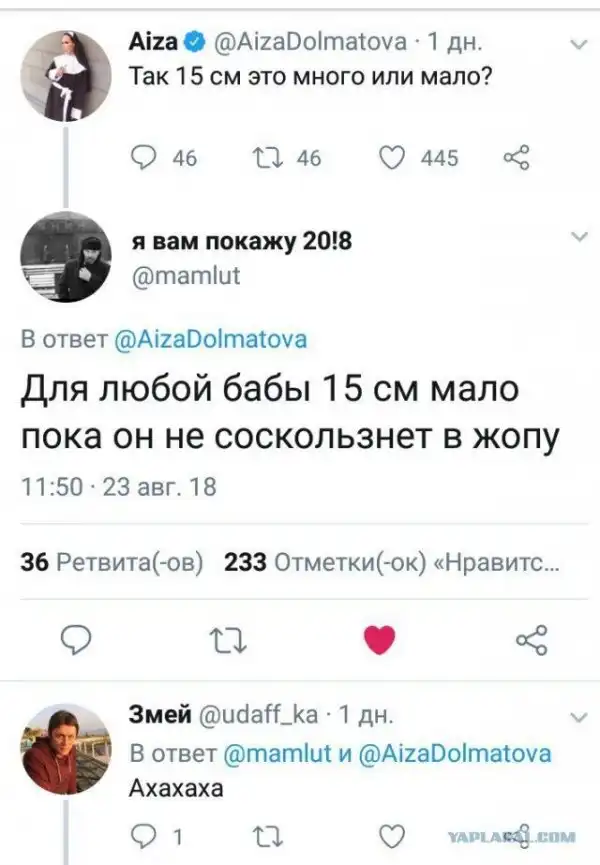Screen dimensions: 600x865
Task: Retweet the main mamlut tweet
Action: point(229,640)
